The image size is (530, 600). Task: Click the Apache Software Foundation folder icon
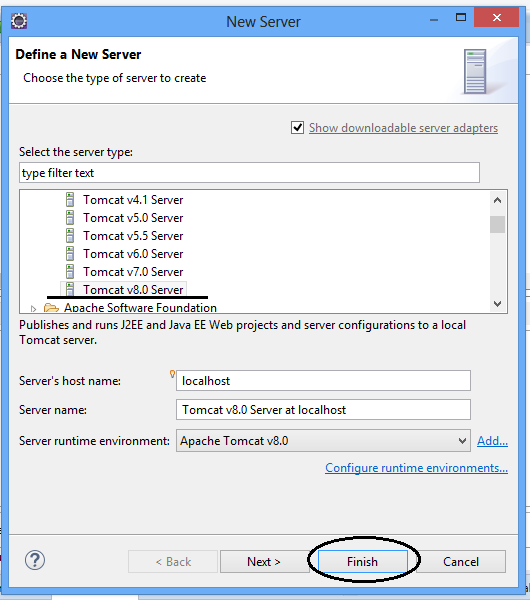(x=51, y=308)
